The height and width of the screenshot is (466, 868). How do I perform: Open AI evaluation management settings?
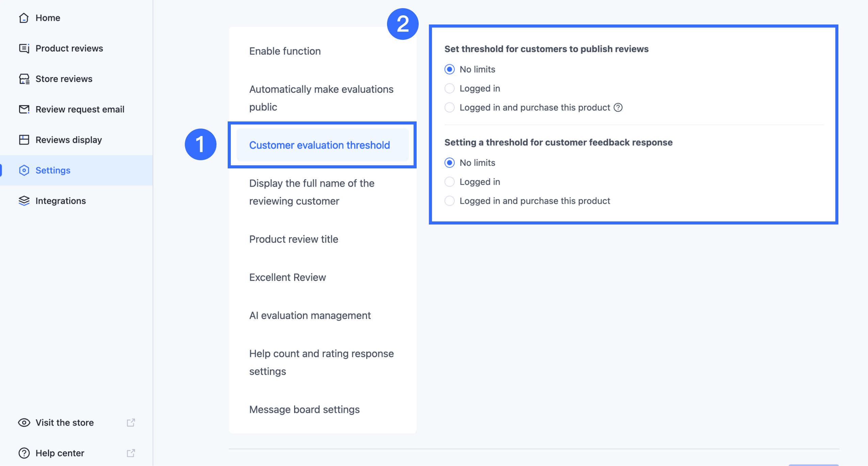click(x=310, y=315)
